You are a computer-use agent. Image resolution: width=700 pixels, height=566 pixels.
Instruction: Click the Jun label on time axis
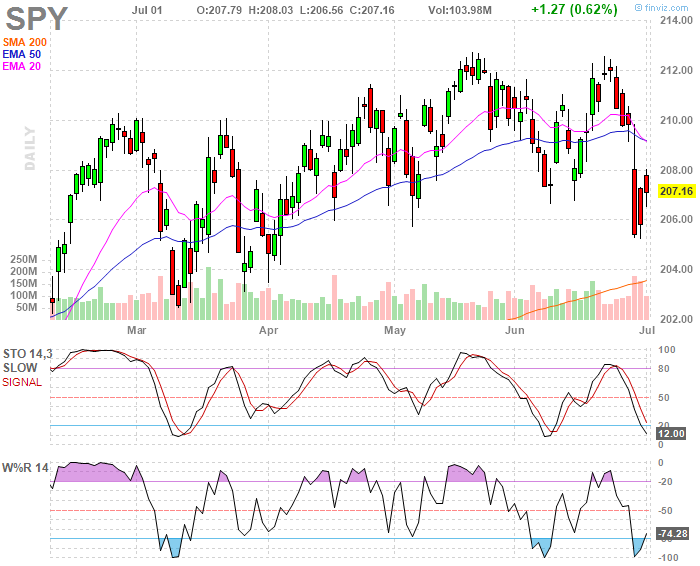[x=514, y=330]
